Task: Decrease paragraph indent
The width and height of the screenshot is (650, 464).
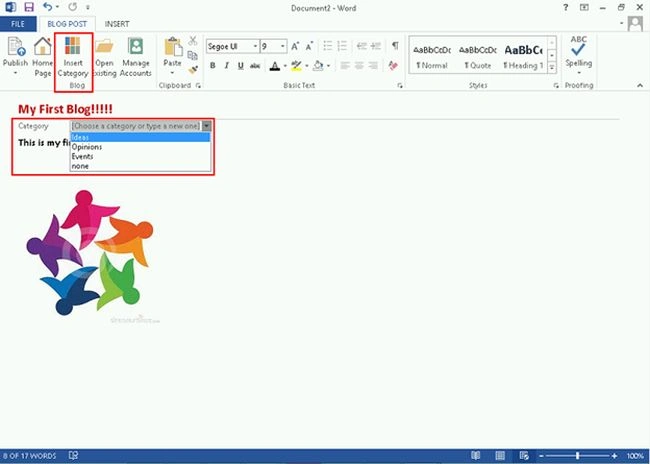Action: 361,46
